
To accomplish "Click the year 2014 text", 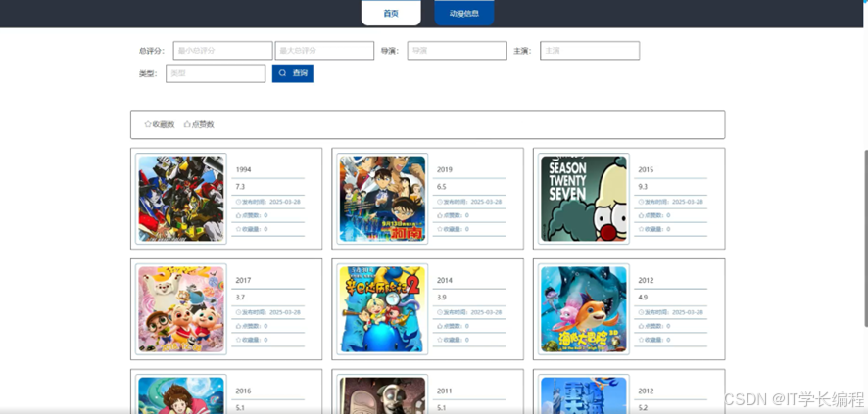I will tap(445, 280).
